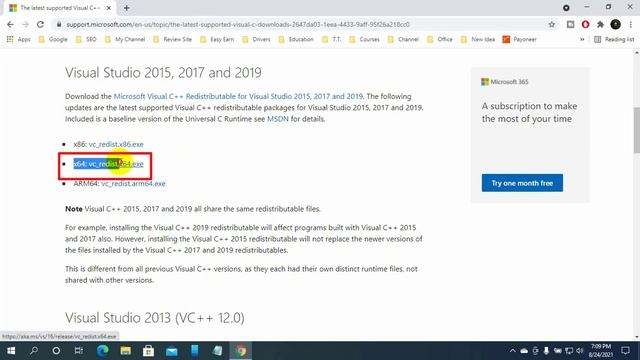Open the Microsoft Visual C++ Redistributable link
640x360 pixels.
pos(238,96)
